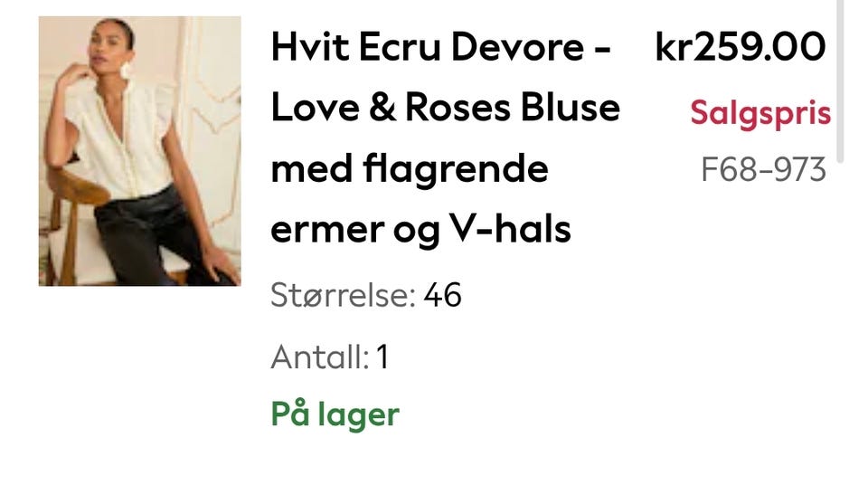Click the size value 46
Image resolution: width=868 pixels, height=485 pixels.
[x=442, y=295]
